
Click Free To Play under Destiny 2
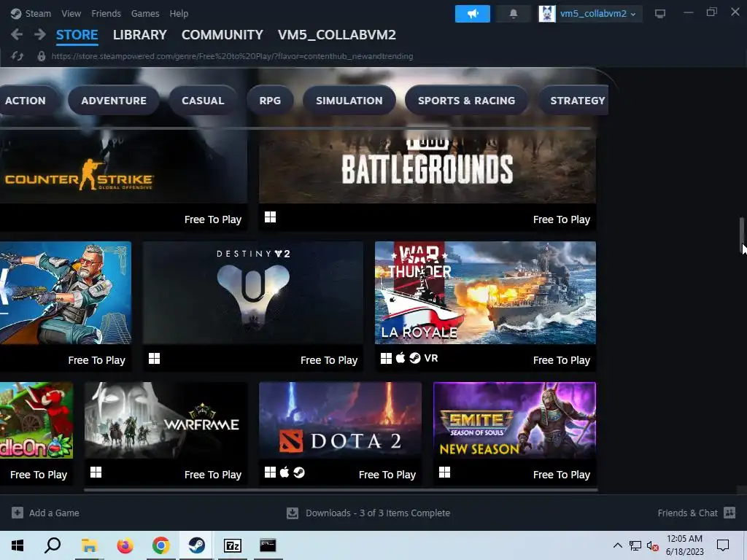(329, 360)
